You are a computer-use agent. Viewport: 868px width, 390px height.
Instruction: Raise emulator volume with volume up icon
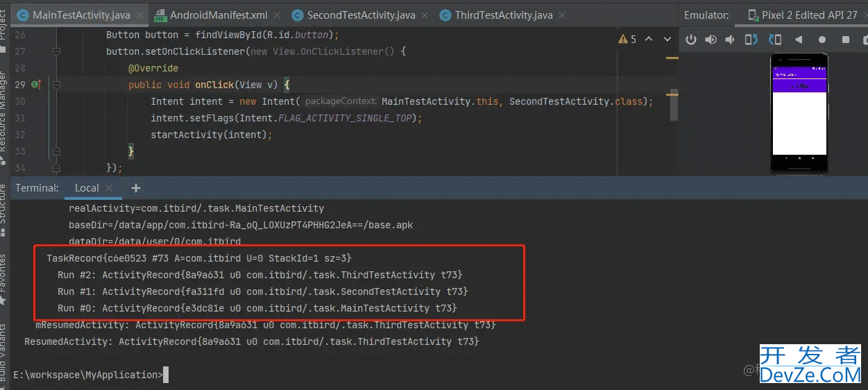[710, 40]
